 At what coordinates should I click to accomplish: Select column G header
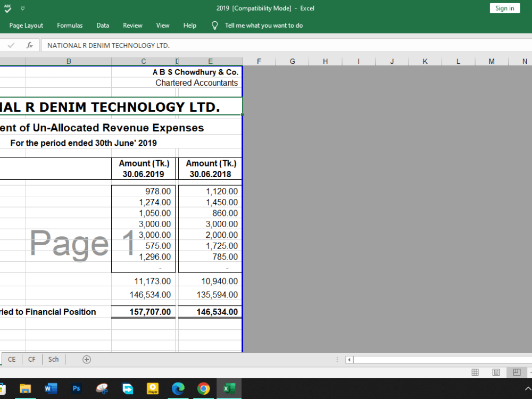tap(292, 61)
